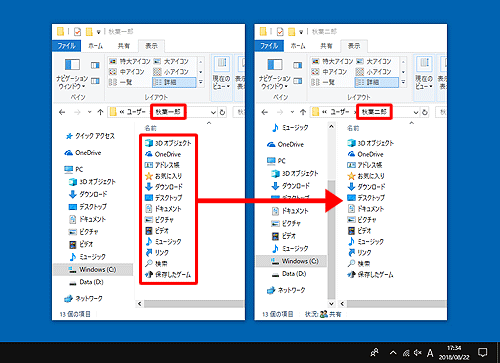This screenshot has width=500, height=363.
Task: Select 中アイコン layout in left window
Action: 127,72
